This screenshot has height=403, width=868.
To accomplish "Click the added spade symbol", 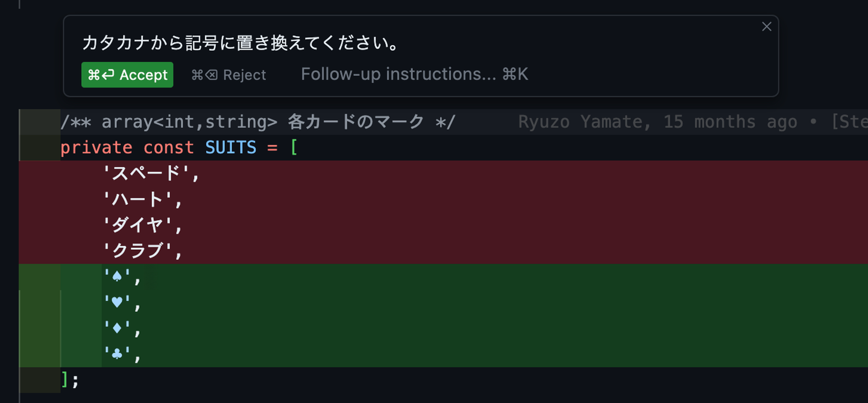I will (x=118, y=277).
